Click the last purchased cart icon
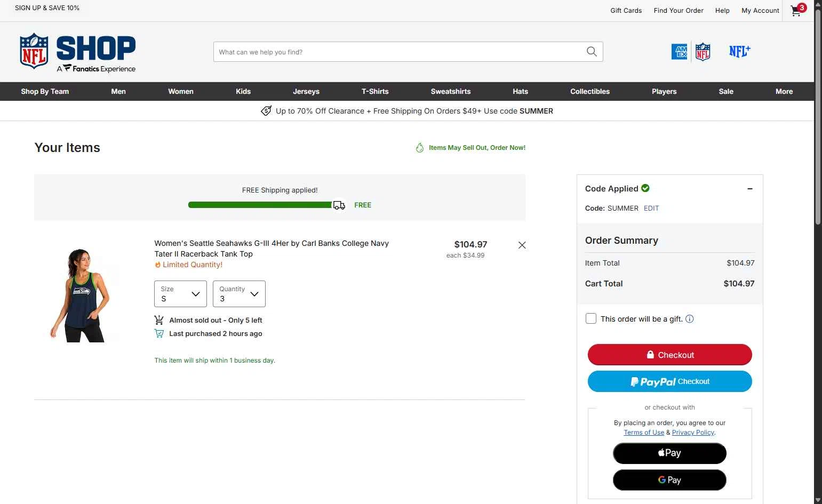Viewport: 822px width, 504px height. [159, 333]
